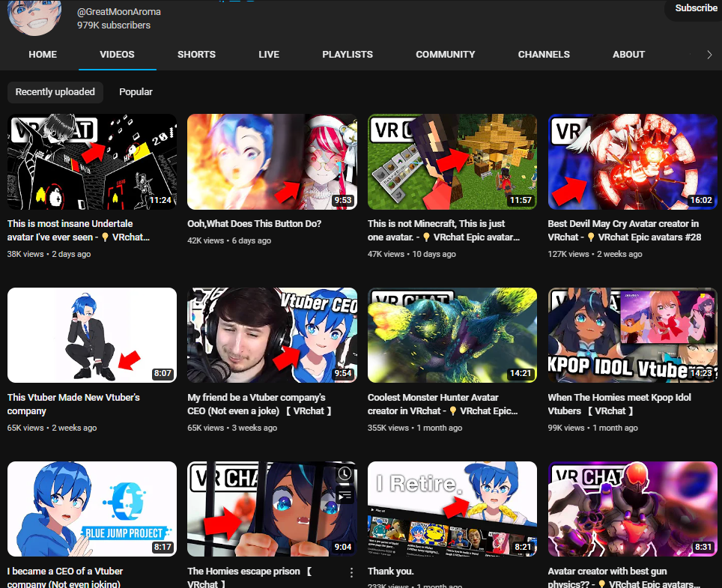Screen dimensions: 722x588
Task: Sort videos by Recently uploaded
Action: point(55,92)
